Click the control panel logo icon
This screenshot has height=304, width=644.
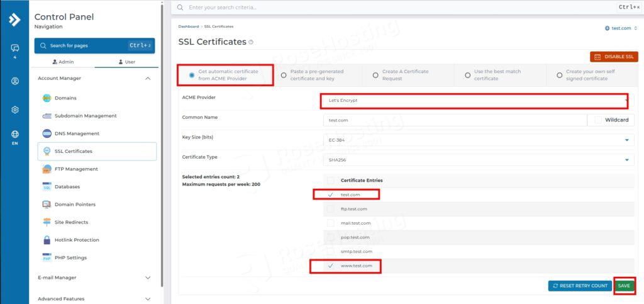point(14,20)
